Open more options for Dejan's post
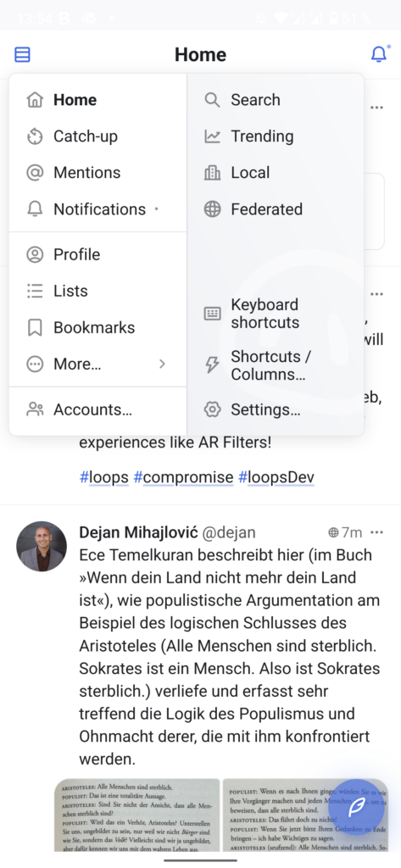This screenshot has width=401, height=868. coord(376,532)
